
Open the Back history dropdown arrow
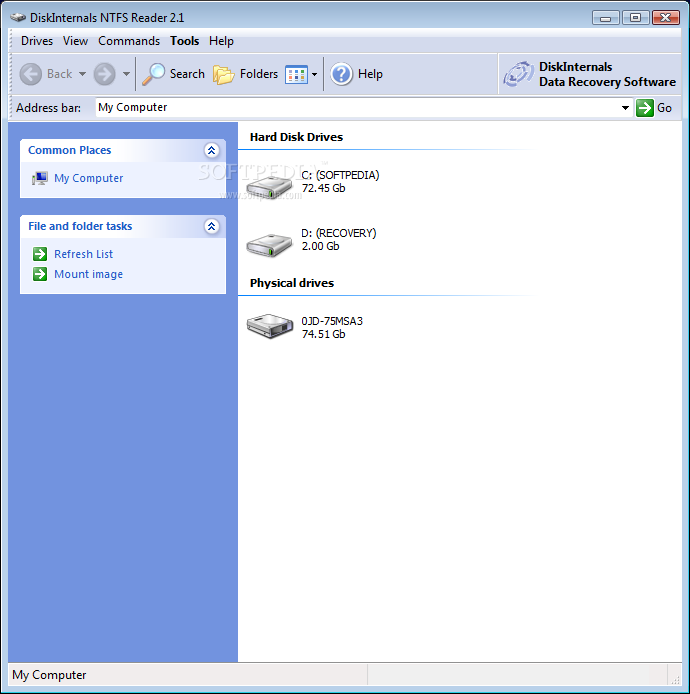pyautogui.click(x=82, y=74)
